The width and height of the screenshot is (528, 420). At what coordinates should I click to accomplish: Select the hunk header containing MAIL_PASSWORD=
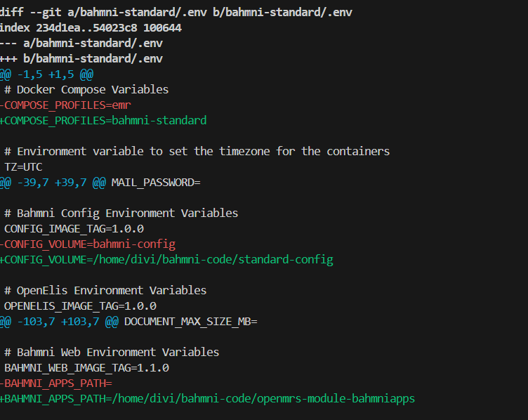[100, 182]
